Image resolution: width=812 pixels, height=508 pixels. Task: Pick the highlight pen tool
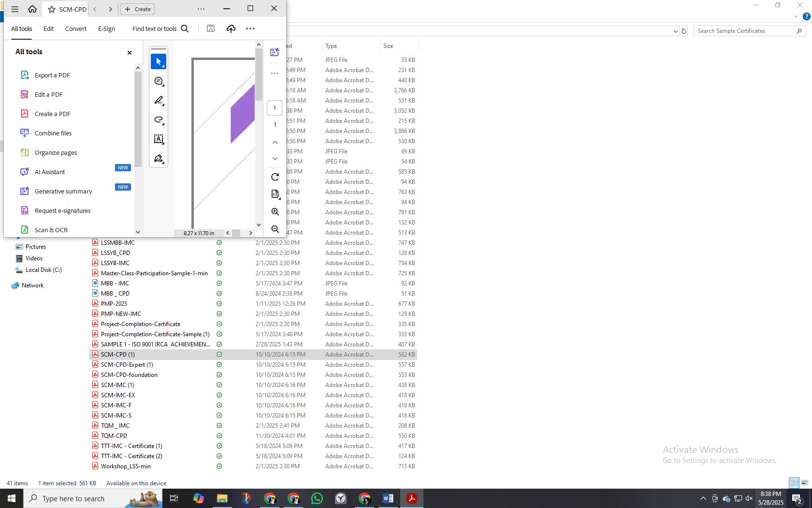point(159,100)
